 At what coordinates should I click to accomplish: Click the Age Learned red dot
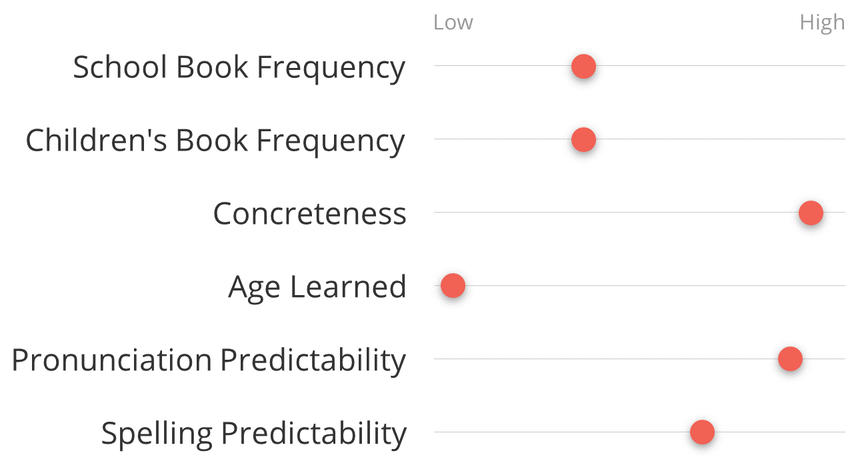453,286
